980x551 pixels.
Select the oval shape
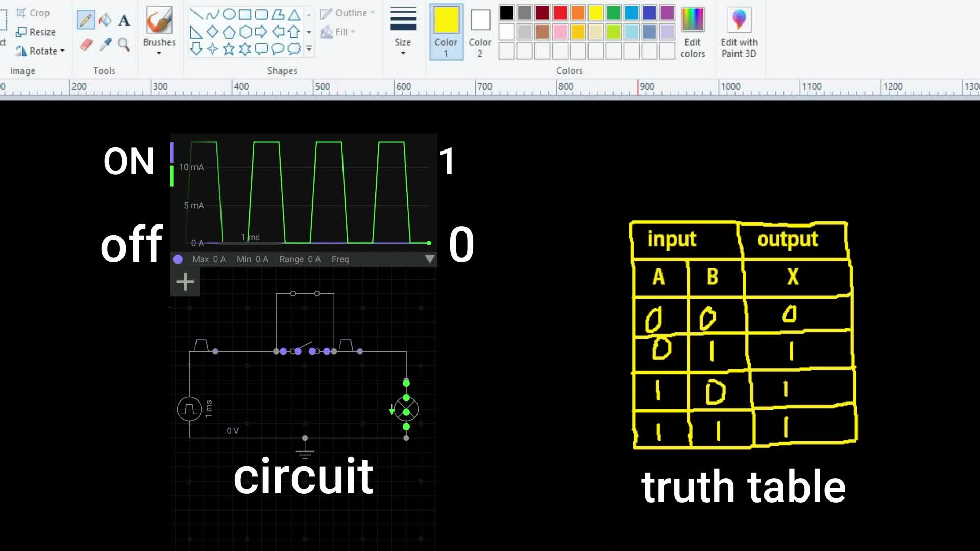pos(229,14)
